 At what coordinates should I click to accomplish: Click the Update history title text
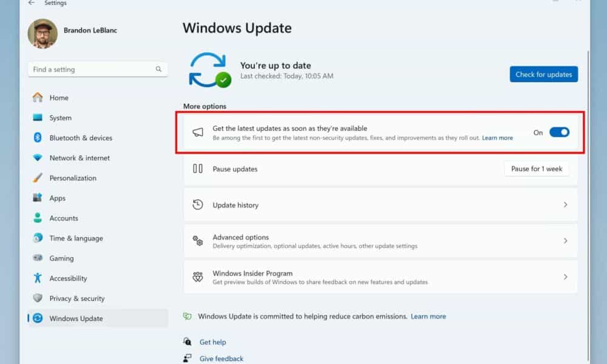point(236,205)
